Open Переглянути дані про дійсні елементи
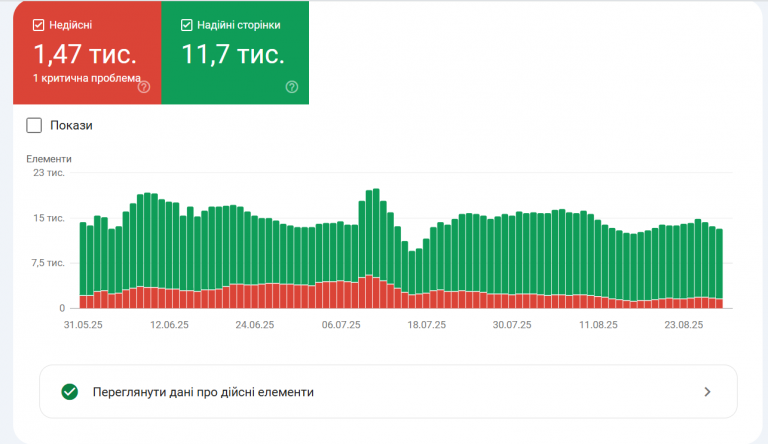The height and width of the screenshot is (444, 768). [x=388, y=392]
